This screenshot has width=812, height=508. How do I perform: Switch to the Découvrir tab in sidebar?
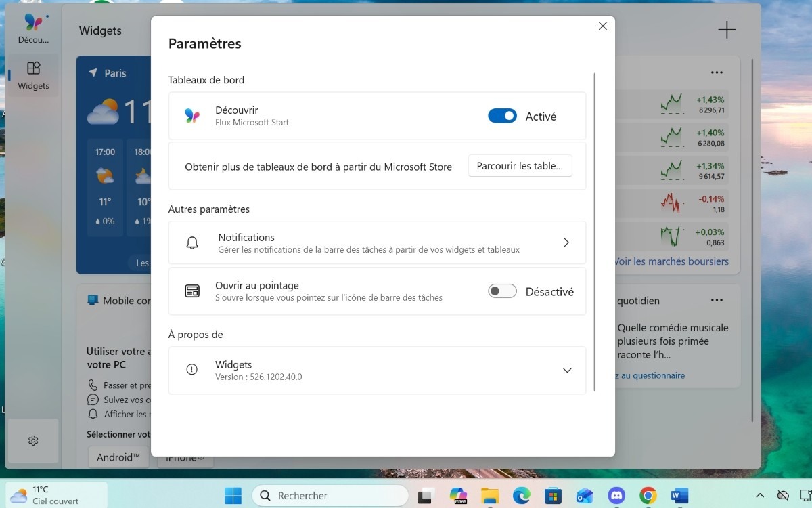point(32,27)
